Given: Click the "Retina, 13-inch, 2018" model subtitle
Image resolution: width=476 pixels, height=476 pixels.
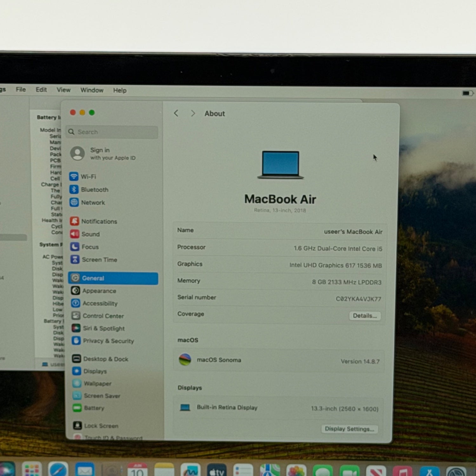Looking at the screenshot, I should [280, 210].
